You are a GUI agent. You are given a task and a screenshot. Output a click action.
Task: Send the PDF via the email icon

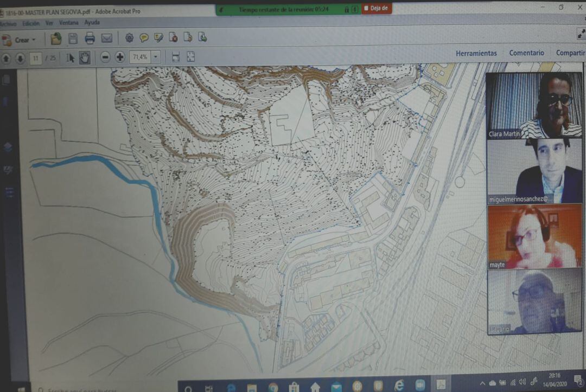click(x=106, y=38)
